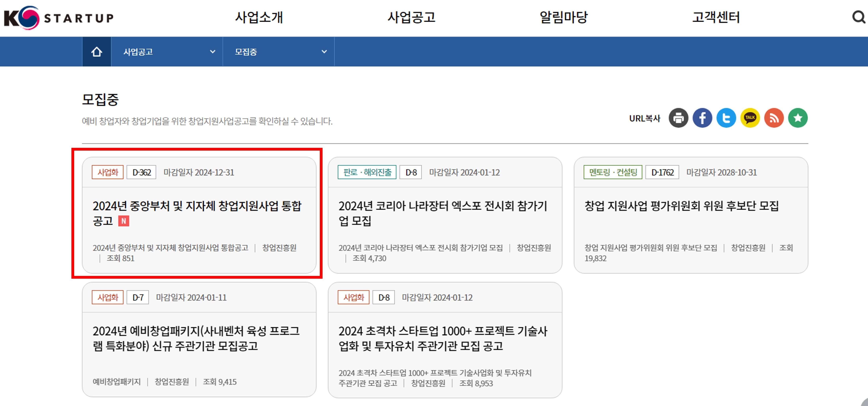Share page via Twitter icon
This screenshot has height=406, width=868.
coord(726,118)
